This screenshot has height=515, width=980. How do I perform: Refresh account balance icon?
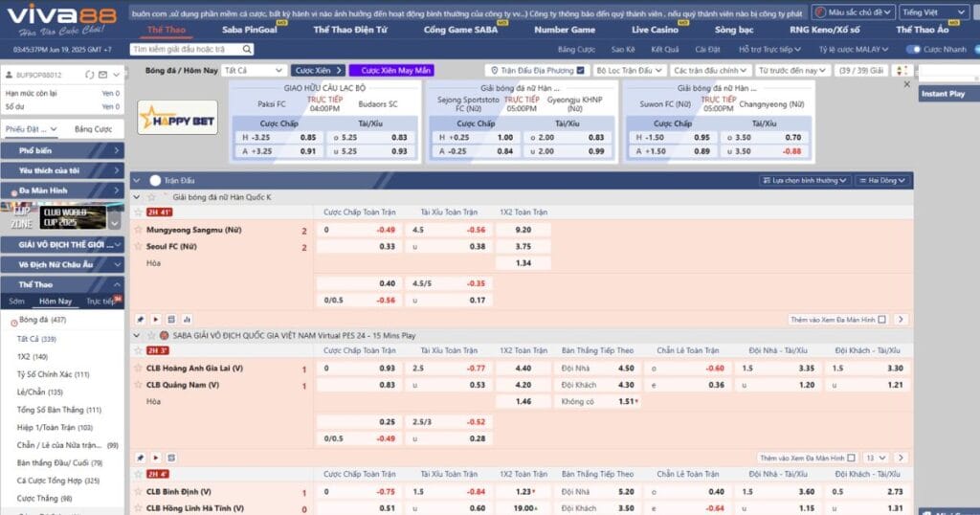click(89, 75)
